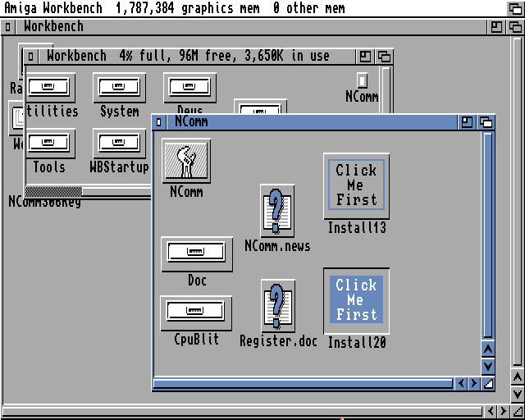Viewport: 525px width, 420px height.
Task: Launch the highlighted Install20 Click Me First icon
Action: (356, 301)
